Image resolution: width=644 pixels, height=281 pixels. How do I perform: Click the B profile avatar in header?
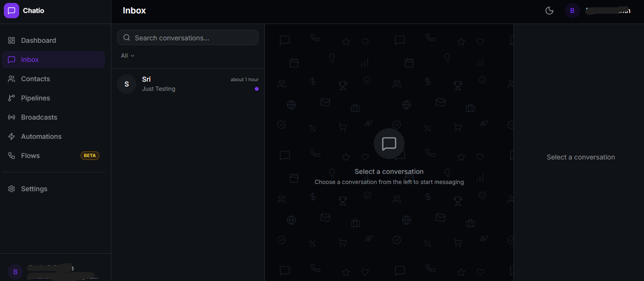click(572, 11)
